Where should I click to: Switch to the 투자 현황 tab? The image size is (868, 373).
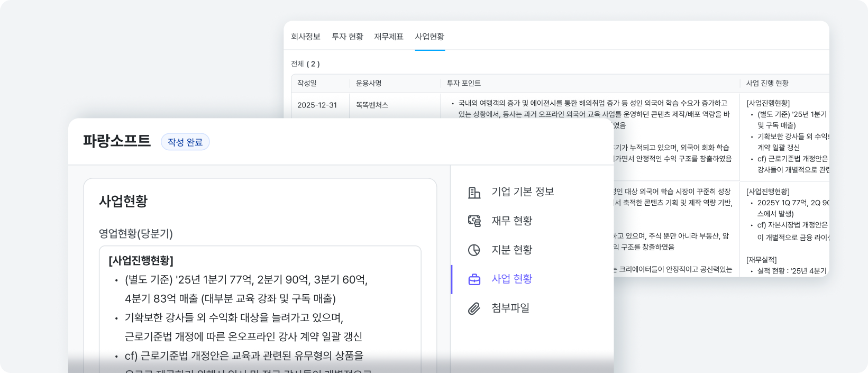click(348, 37)
